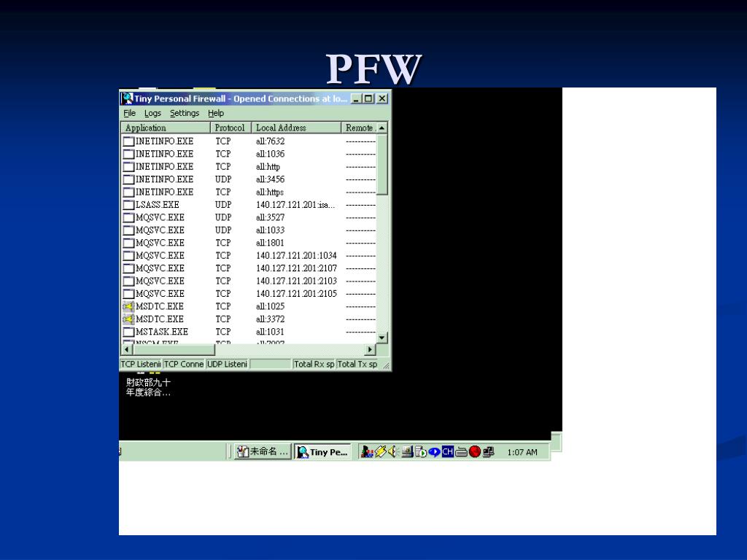Screen dimensions: 747x560
Task: Click the icon of MSDTC.EXE row all:3372
Action: tap(128, 319)
